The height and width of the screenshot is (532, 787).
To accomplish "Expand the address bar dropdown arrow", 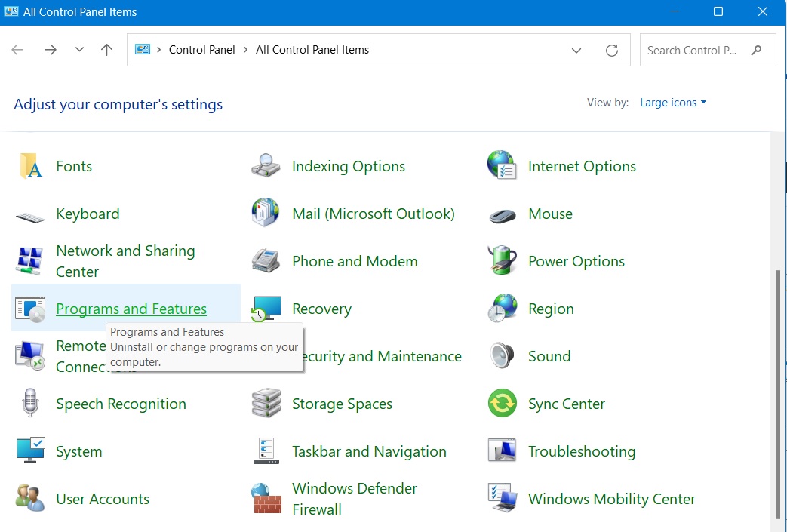I will [x=576, y=50].
